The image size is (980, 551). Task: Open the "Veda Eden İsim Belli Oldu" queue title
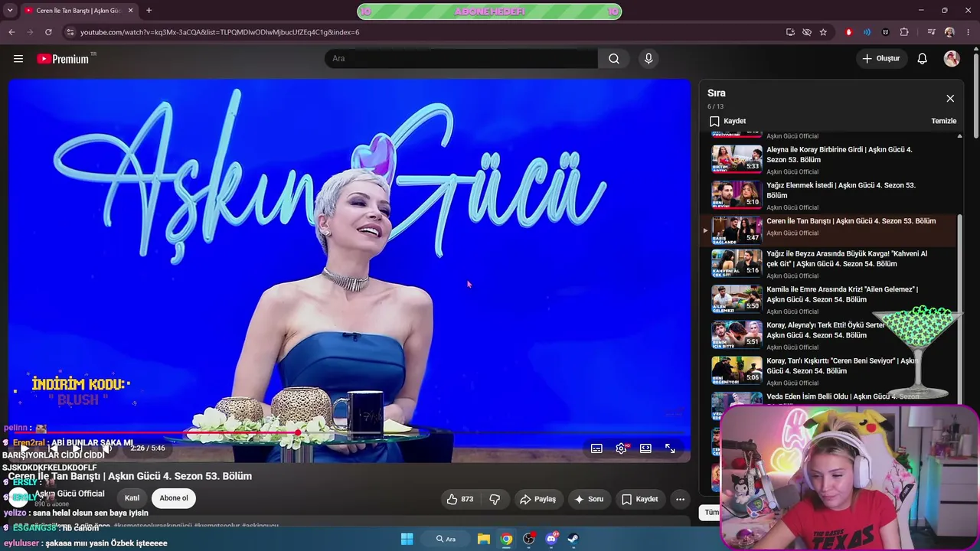[842, 396]
